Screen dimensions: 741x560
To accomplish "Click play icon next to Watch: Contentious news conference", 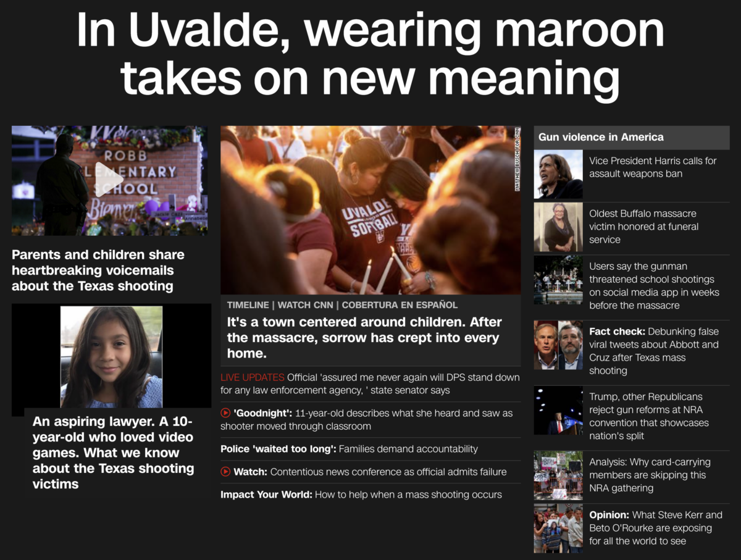I will (225, 472).
